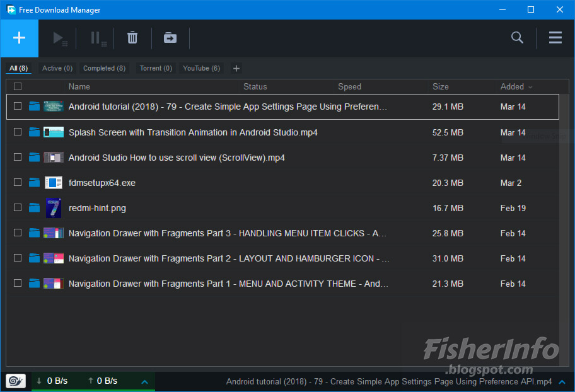575x392 pixels.
Task: Click the Feb 19 added date
Action: pos(513,208)
